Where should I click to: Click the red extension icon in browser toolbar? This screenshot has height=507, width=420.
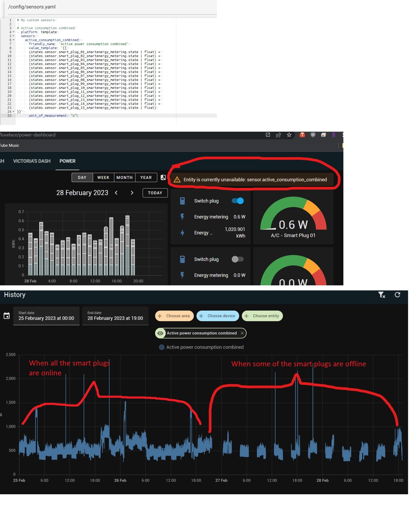coord(302,135)
